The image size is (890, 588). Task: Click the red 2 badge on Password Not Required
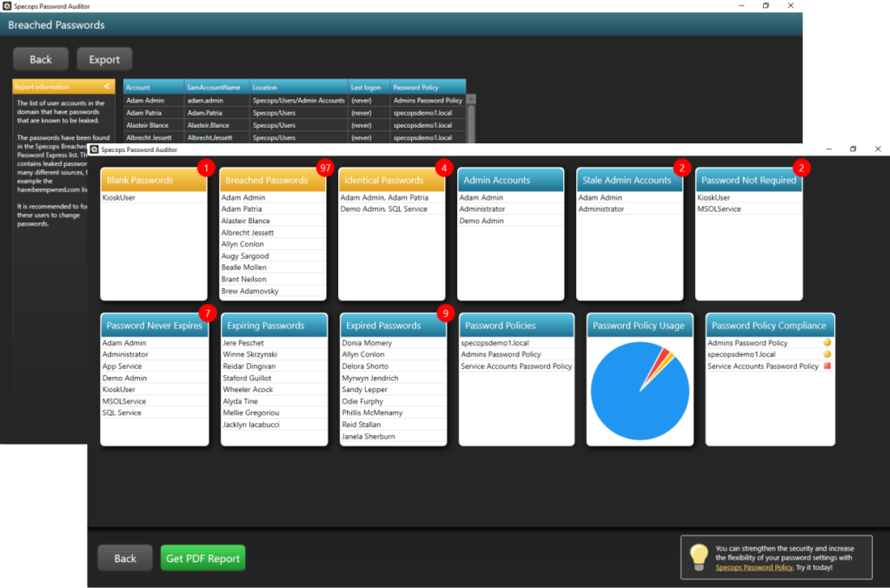click(x=801, y=168)
